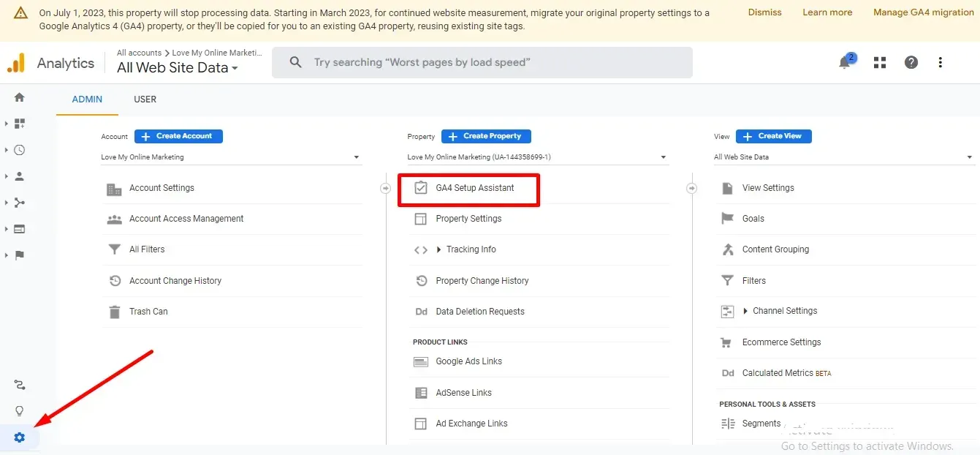Click the Account Settings building icon
This screenshot has width=980, height=455.
coord(114,189)
